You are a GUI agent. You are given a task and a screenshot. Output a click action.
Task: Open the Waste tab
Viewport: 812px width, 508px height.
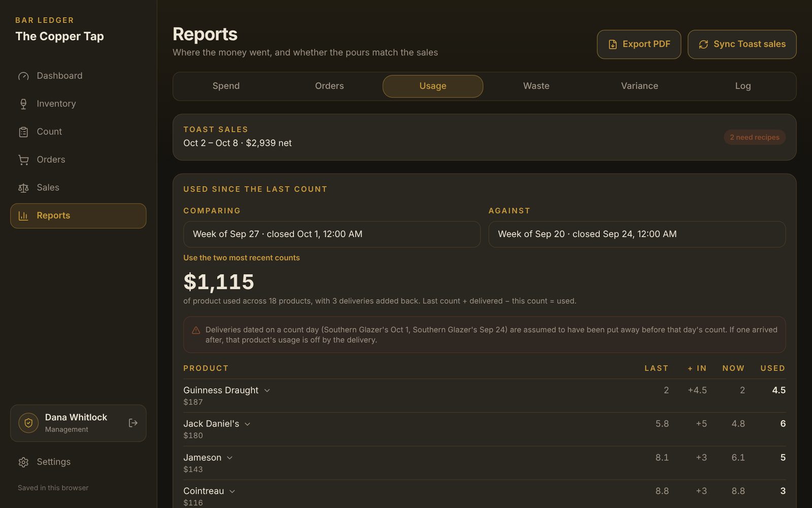point(536,86)
